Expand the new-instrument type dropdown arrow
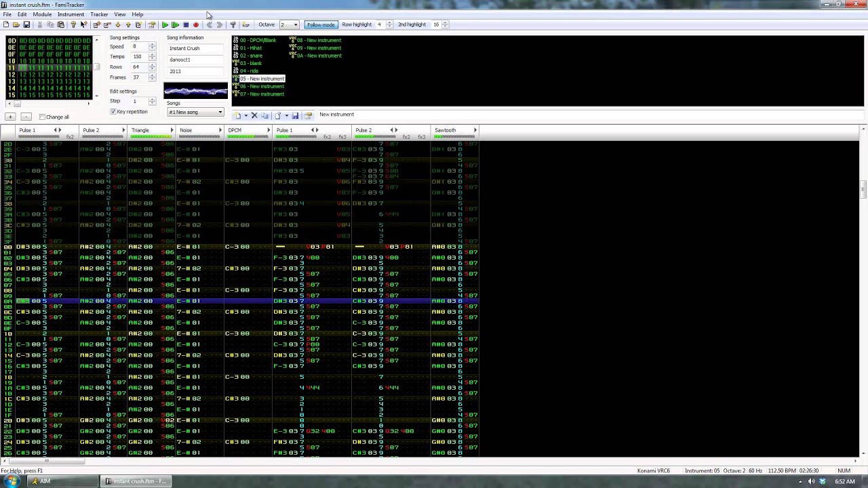 click(245, 115)
